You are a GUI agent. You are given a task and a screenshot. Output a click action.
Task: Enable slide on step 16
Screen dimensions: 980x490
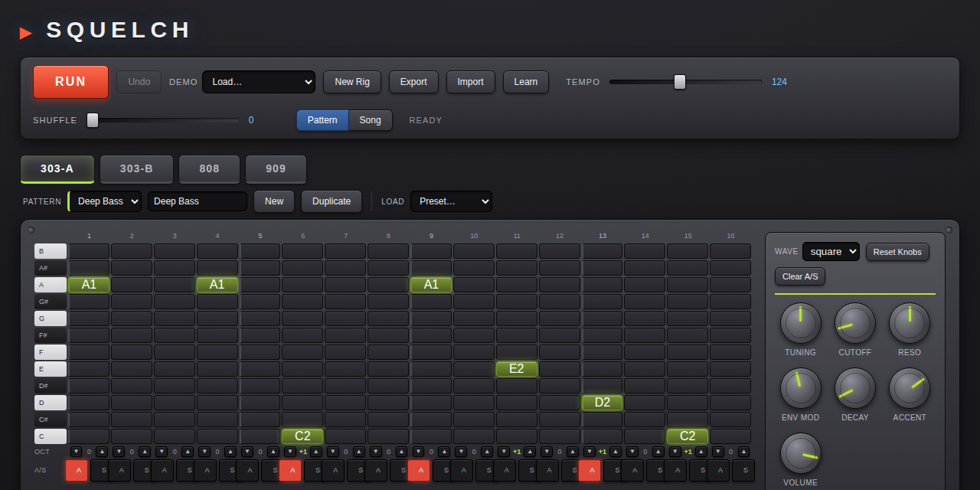click(x=743, y=470)
